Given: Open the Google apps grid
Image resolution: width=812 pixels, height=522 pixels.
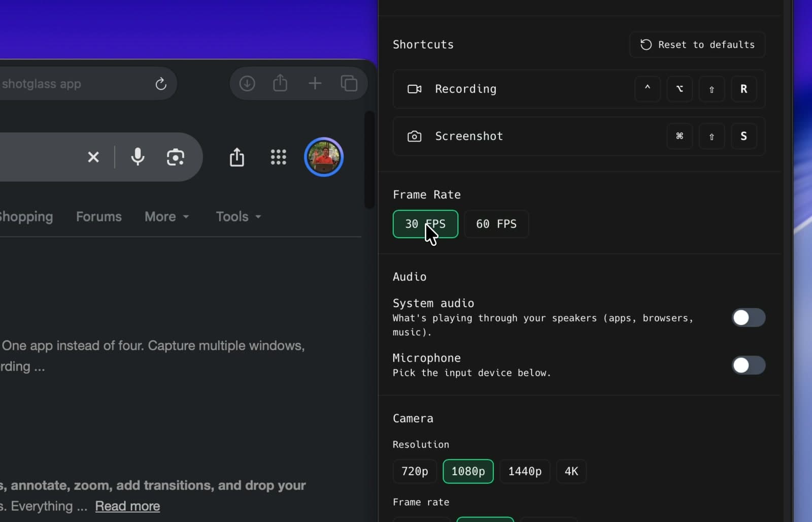Looking at the screenshot, I should [279, 157].
